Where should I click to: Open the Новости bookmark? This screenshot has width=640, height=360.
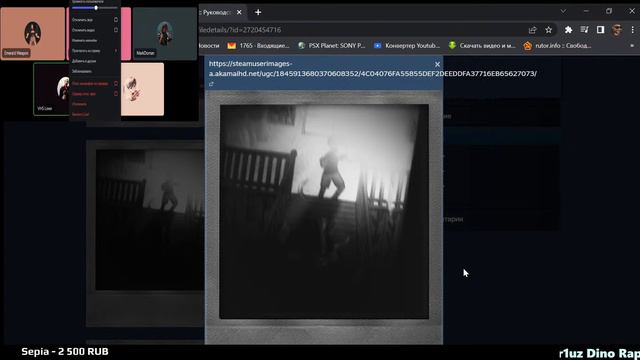[x=209, y=46]
